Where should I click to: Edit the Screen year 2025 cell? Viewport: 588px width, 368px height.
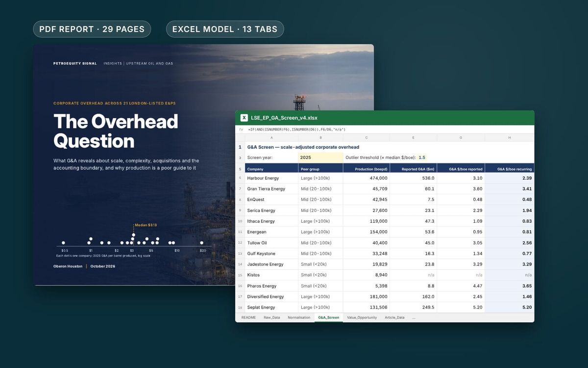321,158
